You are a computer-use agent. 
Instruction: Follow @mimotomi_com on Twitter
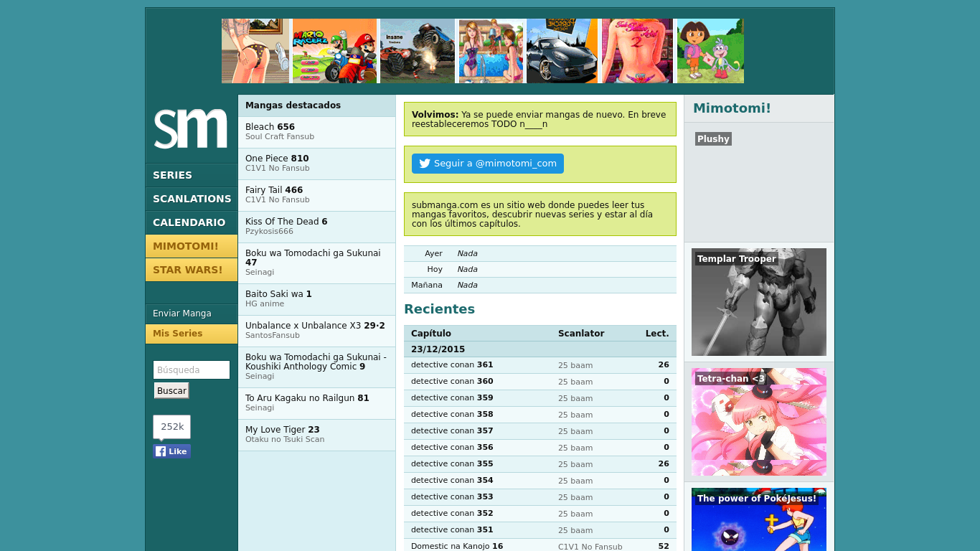[488, 164]
